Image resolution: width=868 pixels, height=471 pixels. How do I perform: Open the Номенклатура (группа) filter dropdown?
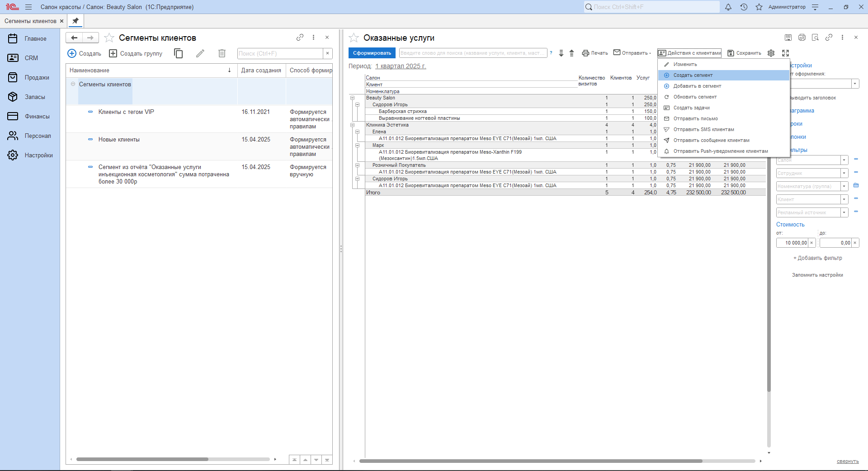pyautogui.click(x=844, y=186)
